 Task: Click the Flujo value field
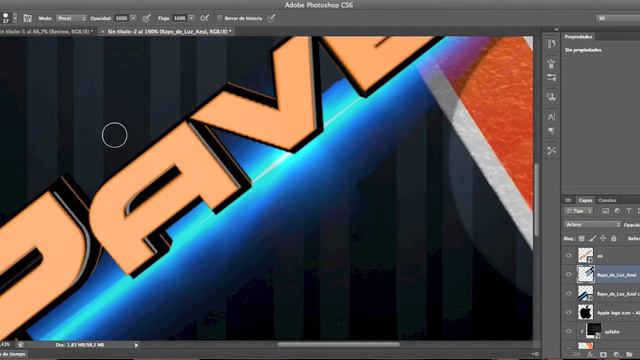click(179, 18)
